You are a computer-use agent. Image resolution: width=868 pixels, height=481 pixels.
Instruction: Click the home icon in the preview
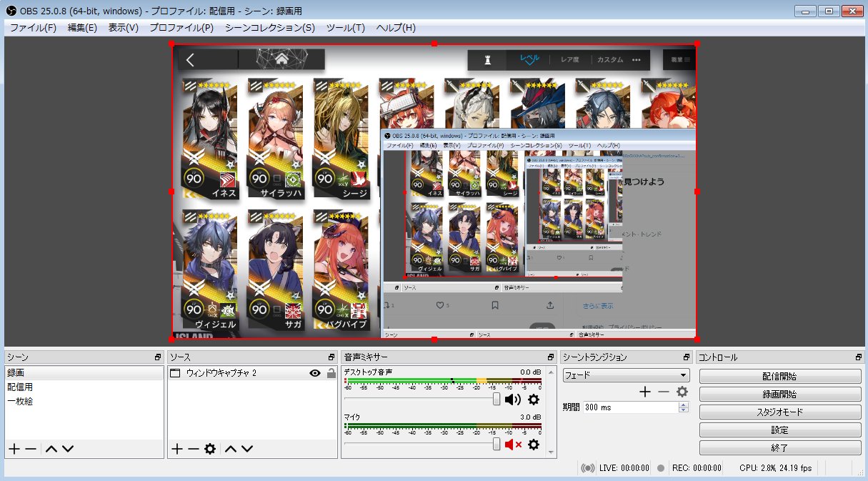pyautogui.click(x=281, y=59)
